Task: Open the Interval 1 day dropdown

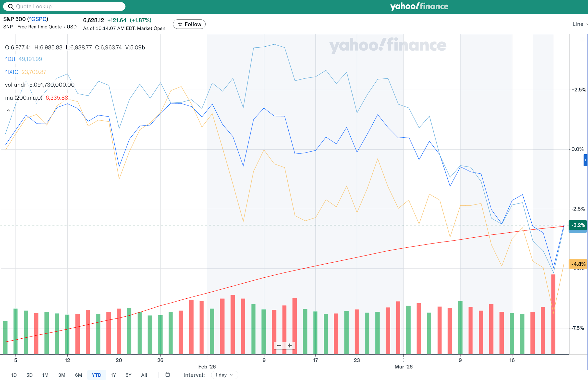Action: click(224, 375)
